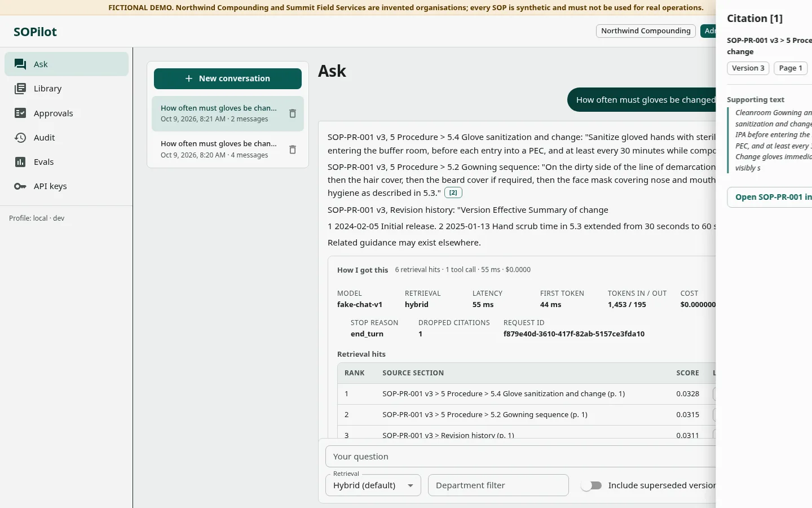Image resolution: width=812 pixels, height=508 pixels.
Task: Click the rank 1 Glove sanitization hit row
Action: [526, 394]
